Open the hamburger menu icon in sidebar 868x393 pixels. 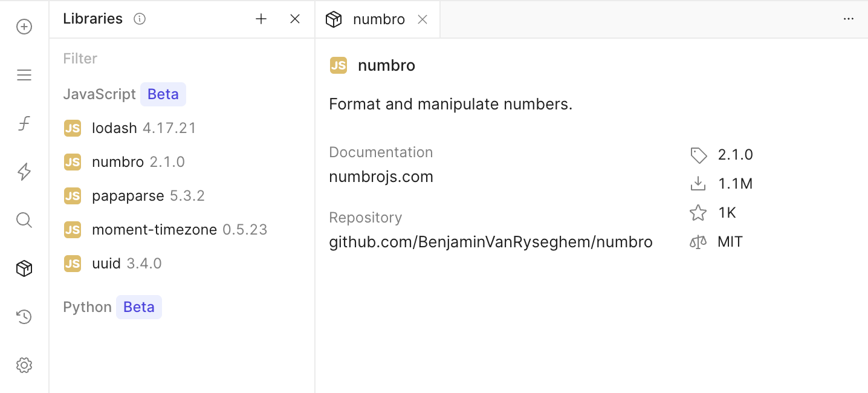24,75
